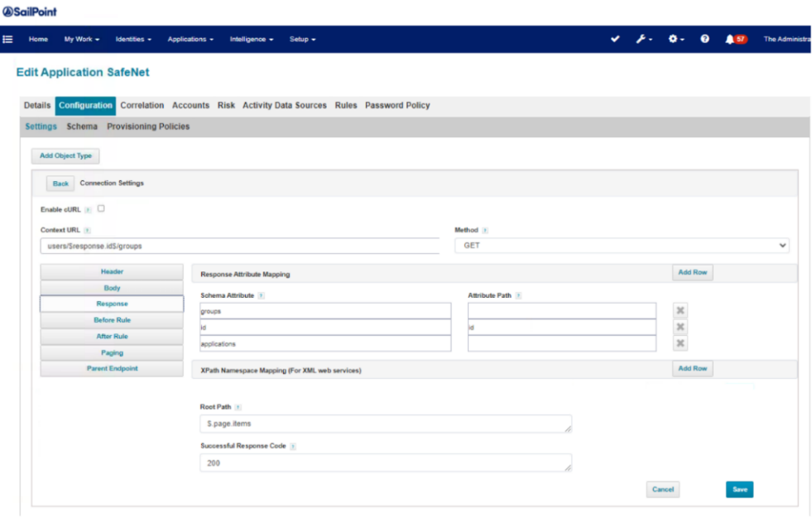812x517 pixels.
Task: Edit the applications schema attribute field
Action: tap(325, 343)
